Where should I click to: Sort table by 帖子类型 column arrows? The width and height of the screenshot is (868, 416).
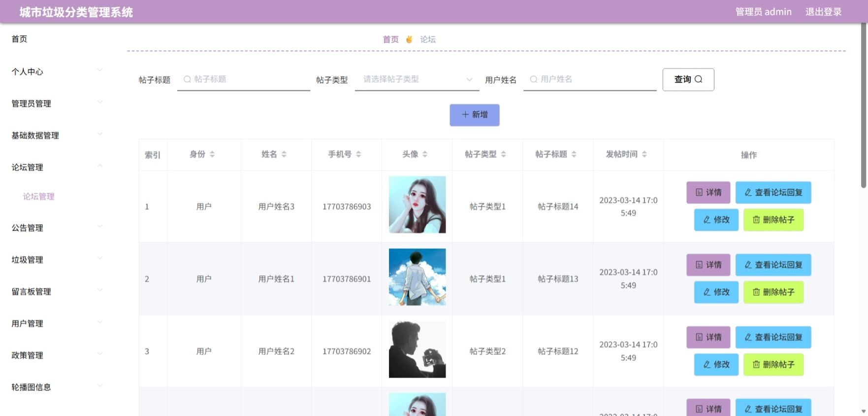click(504, 154)
